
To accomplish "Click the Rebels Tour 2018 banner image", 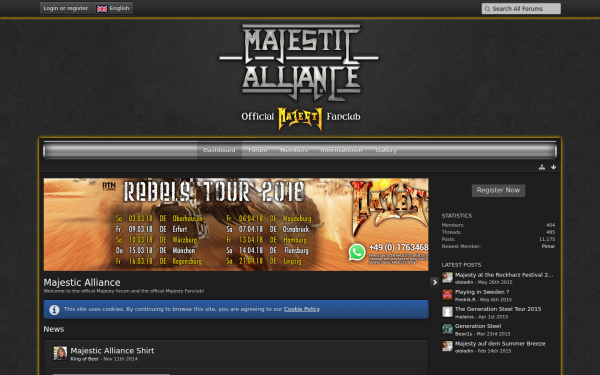I will pyautogui.click(x=236, y=225).
